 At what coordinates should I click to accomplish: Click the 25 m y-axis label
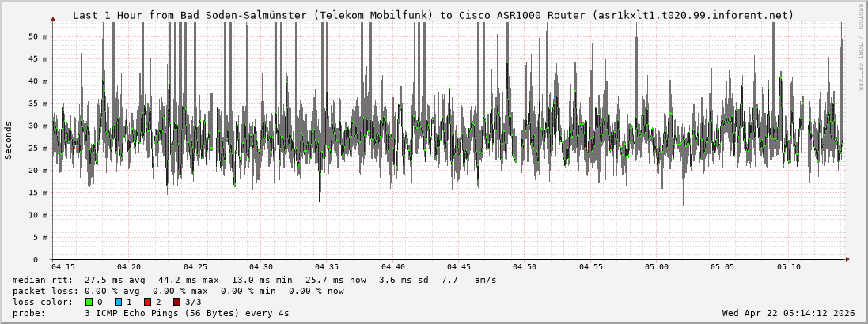click(x=39, y=148)
